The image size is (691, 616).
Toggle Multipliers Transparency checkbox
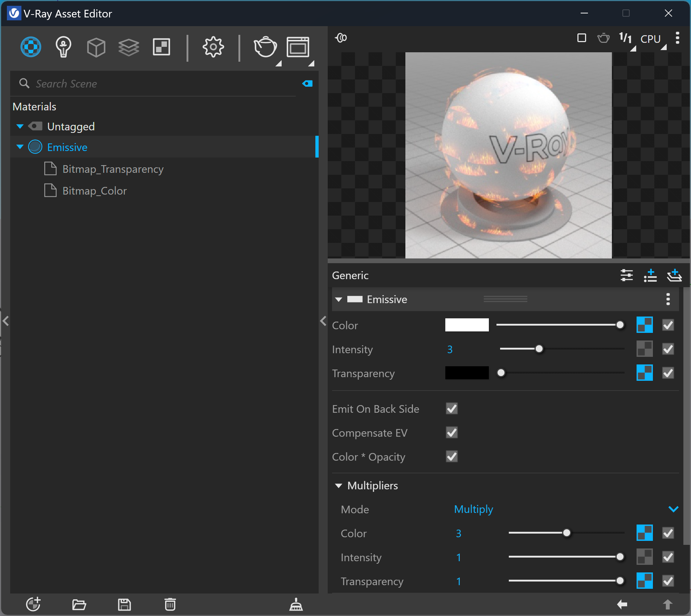coord(668,581)
